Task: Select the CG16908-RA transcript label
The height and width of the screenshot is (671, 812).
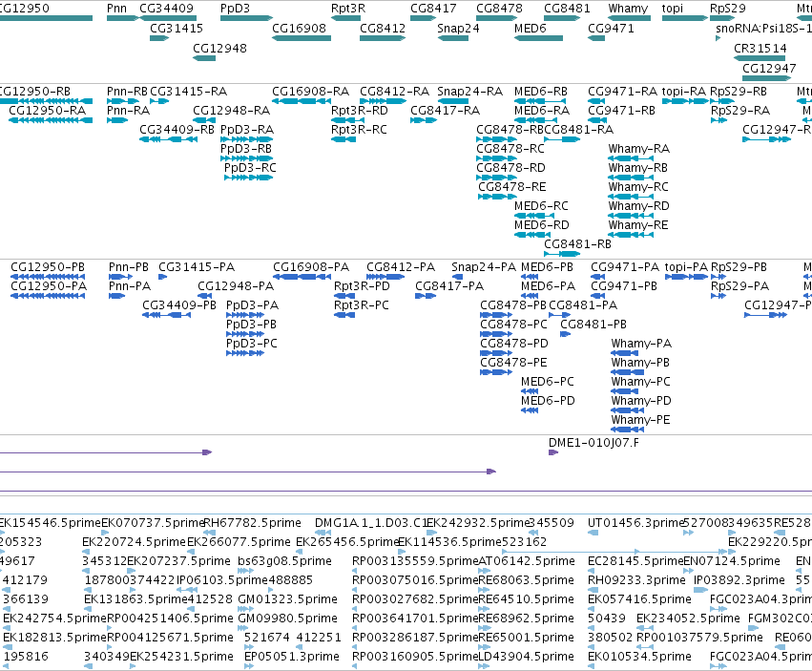Action: tap(311, 92)
